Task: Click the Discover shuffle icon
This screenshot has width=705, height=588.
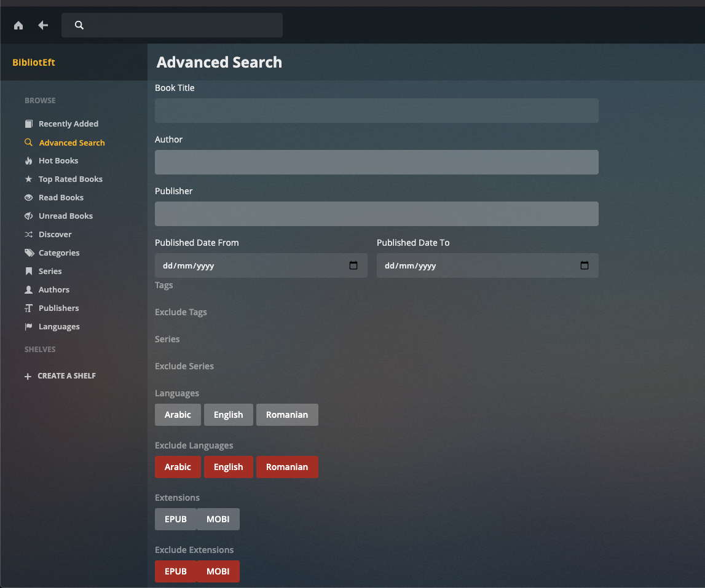Action: tap(29, 234)
